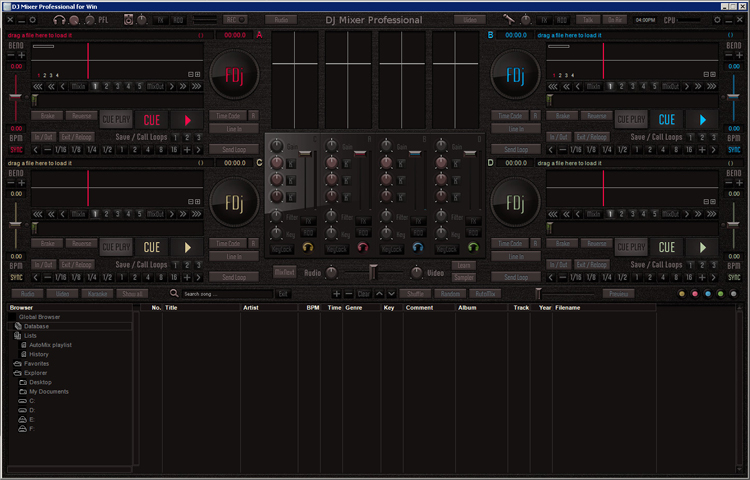The height and width of the screenshot is (480, 750).
Task: Click the FDj jog wheel on deck D
Action: tap(516, 203)
